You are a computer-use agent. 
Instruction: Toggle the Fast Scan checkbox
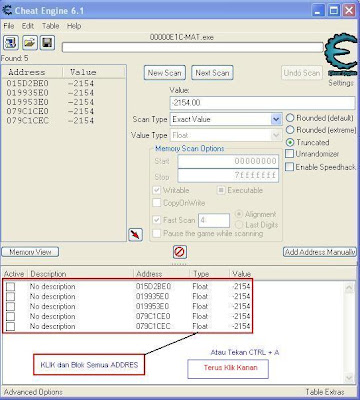(156, 220)
